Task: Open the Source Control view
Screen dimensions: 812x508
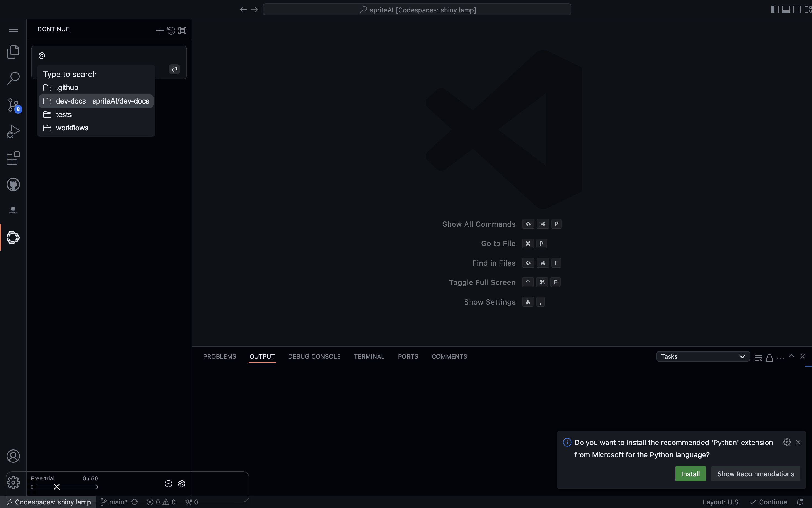Action: (x=13, y=105)
